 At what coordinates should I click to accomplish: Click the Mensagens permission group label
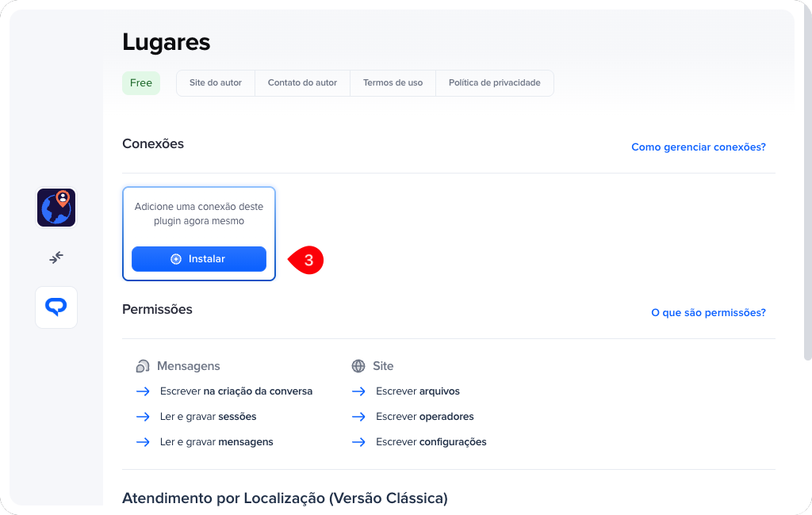189,366
